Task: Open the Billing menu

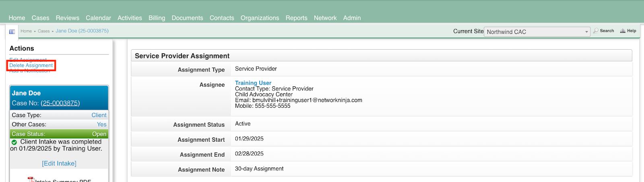Action: [x=157, y=18]
